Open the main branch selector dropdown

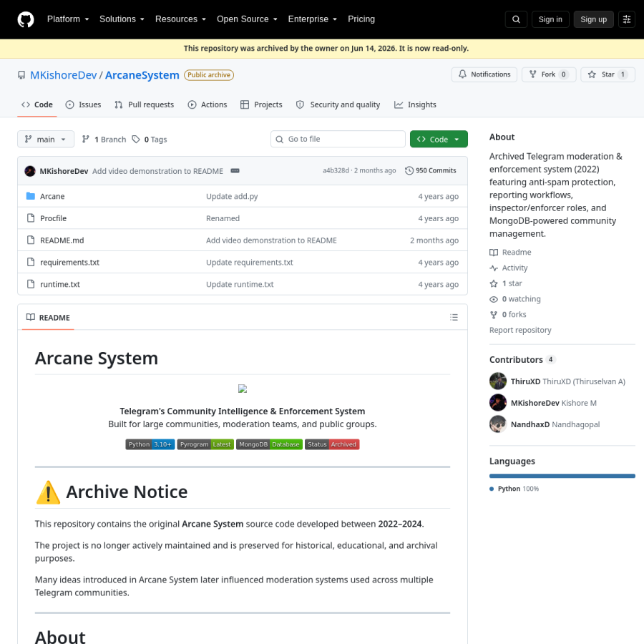coord(46,140)
